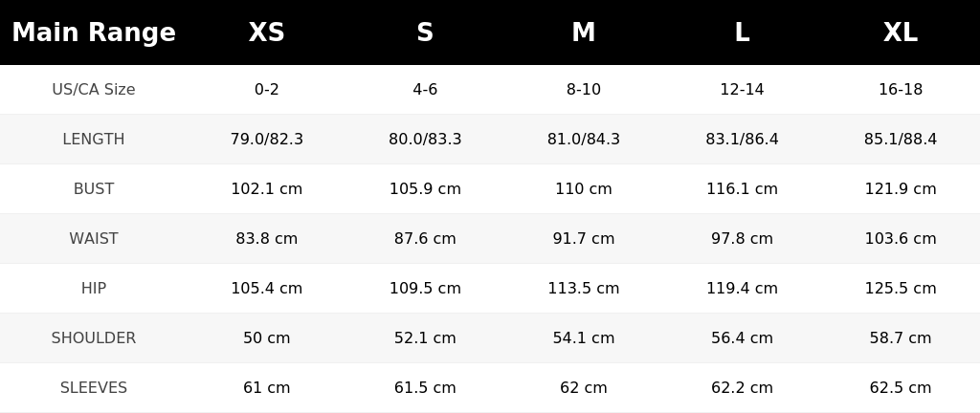Click the XL size column header
This screenshot has width=980, height=413.
900,33
